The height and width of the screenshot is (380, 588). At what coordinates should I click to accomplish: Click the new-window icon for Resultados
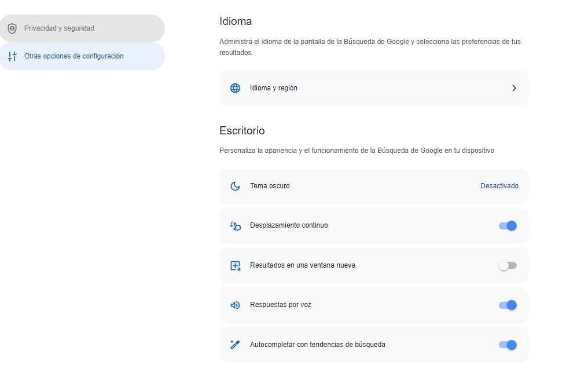(x=235, y=265)
